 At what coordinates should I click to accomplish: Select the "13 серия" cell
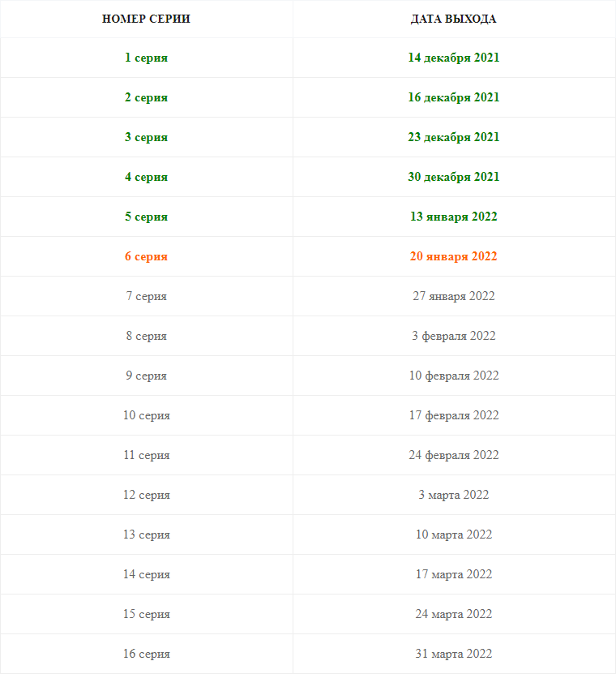[x=147, y=534]
